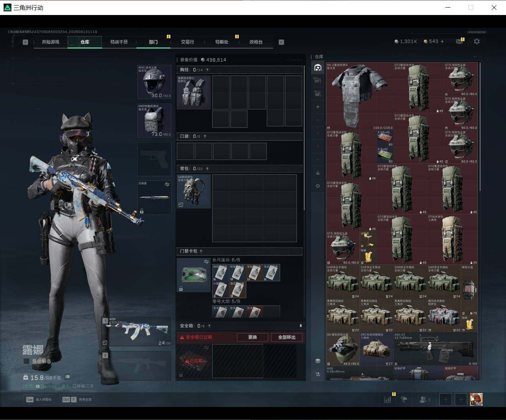Click the 更换 button

click(253, 337)
